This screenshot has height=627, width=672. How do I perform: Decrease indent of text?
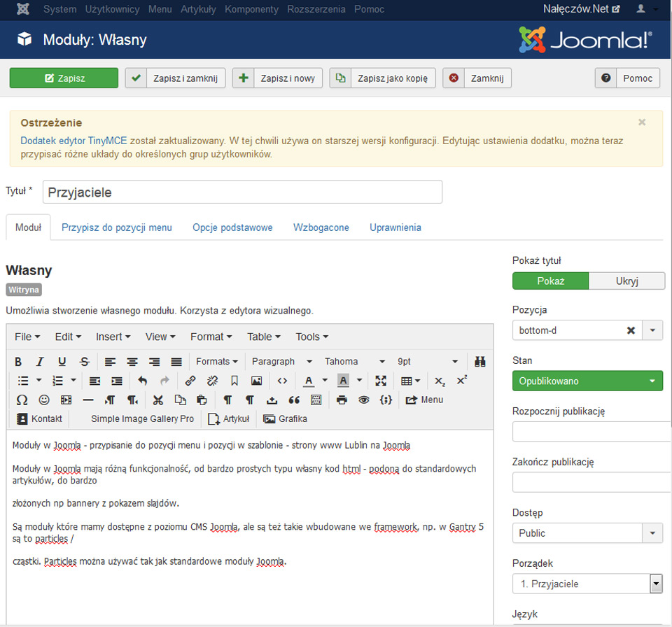tap(94, 381)
